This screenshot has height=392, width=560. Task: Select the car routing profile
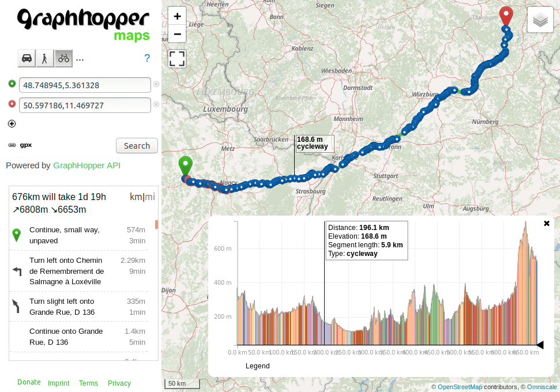point(27,58)
